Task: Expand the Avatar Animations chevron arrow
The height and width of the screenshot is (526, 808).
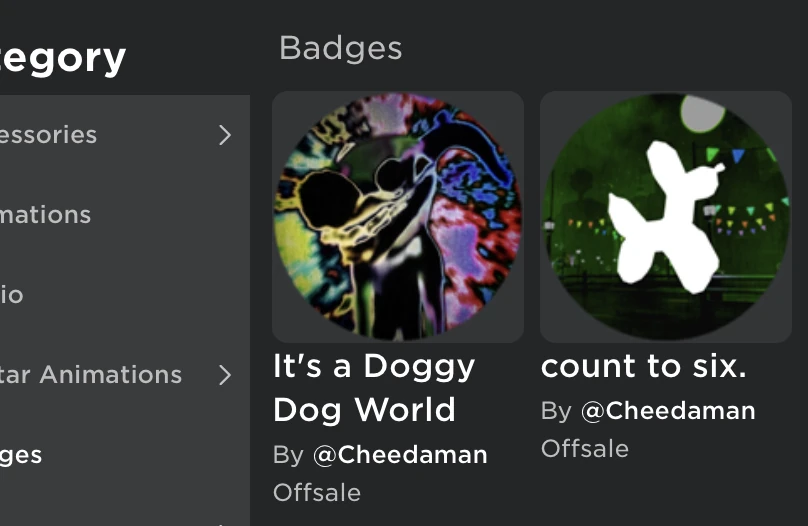Action: [225, 375]
